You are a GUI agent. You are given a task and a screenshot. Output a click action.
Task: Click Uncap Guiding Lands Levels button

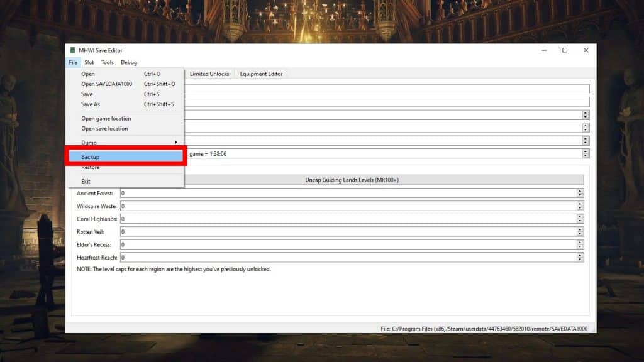click(x=352, y=180)
